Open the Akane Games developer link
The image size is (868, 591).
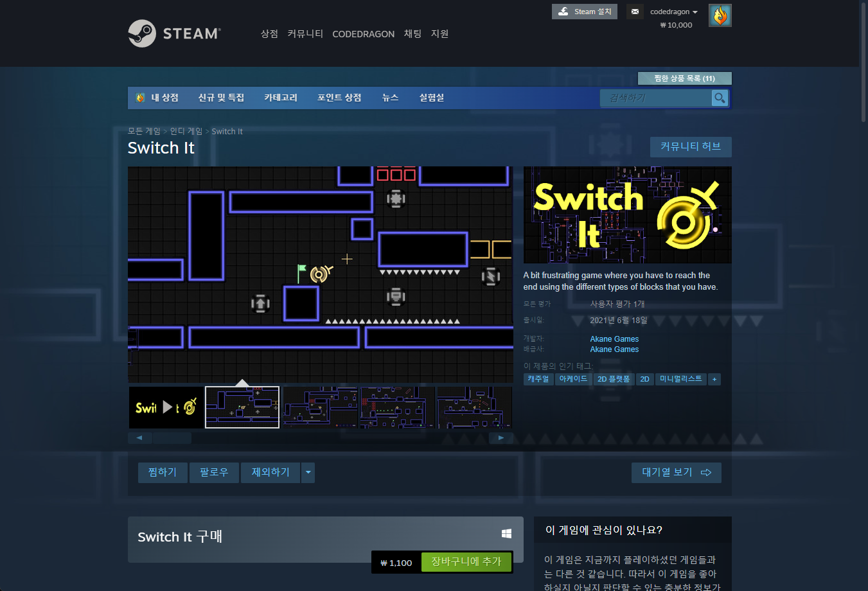click(614, 339)
